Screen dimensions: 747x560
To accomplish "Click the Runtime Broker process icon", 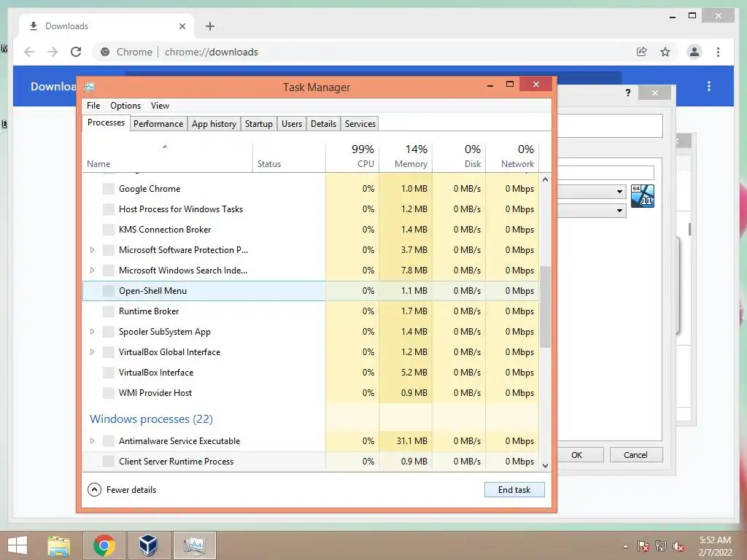I will (x=108, y=311).
